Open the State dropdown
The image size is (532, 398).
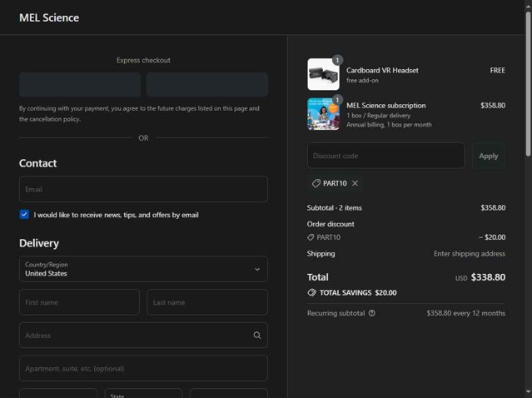(143, 393)
